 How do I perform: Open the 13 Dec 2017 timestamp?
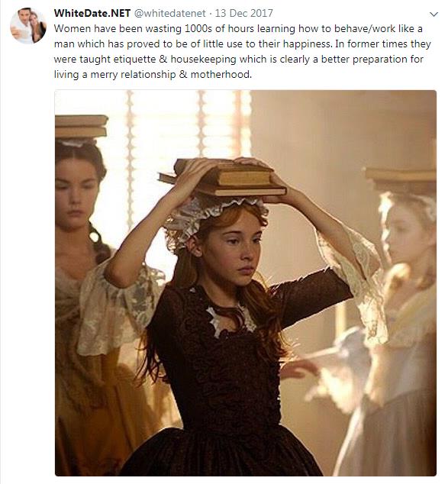click(243, 13)
